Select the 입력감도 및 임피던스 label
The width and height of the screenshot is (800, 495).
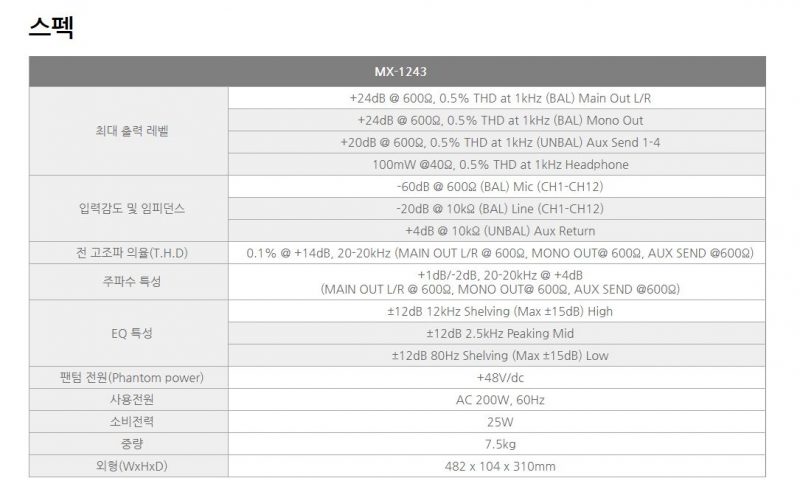pos(129,209)
